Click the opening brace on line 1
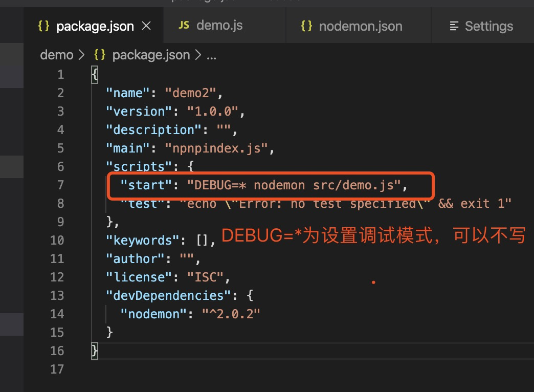 pos(94,75)
